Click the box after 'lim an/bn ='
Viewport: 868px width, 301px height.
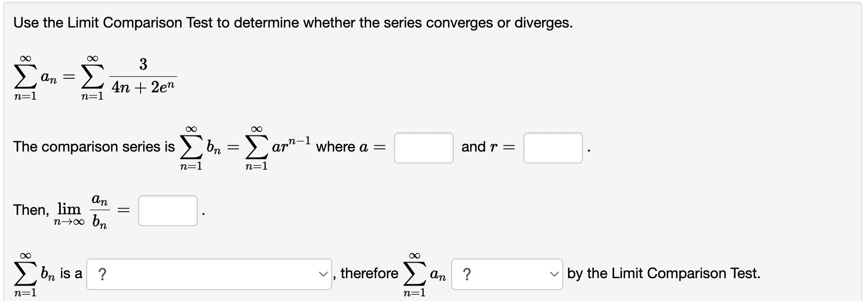167,211
